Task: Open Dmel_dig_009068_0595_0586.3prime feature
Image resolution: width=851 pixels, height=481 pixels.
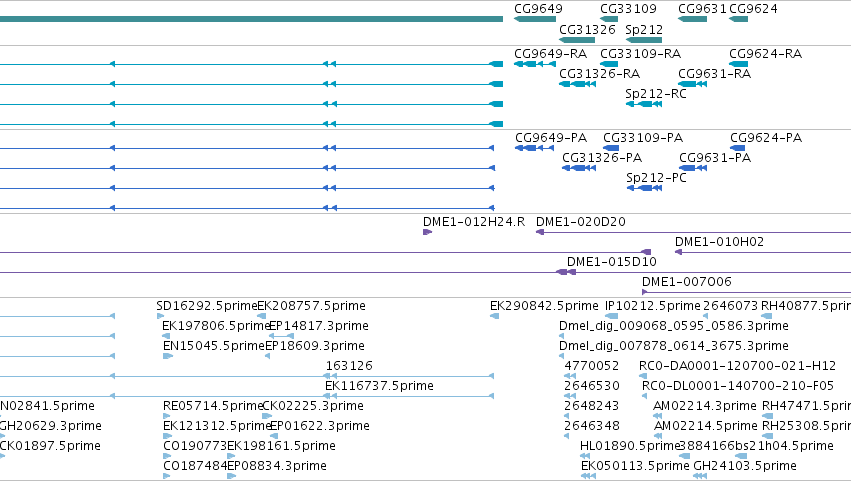Action: [x=674, y=326]
